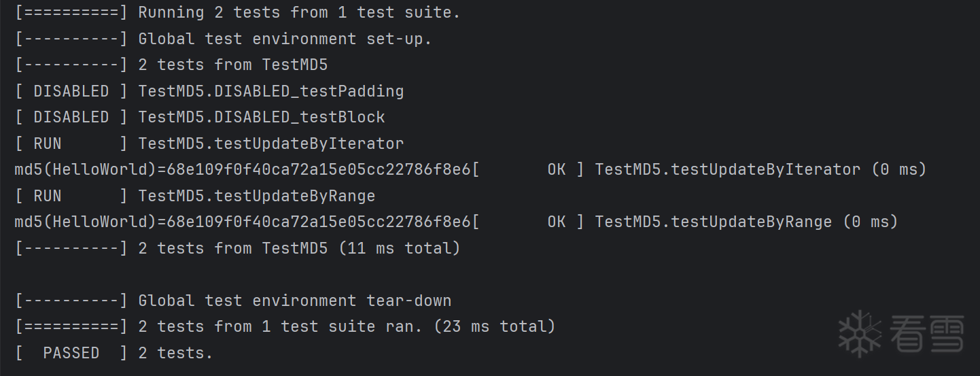Click the 看雪 watermark text
Image resolution: width=980 pixels, height=376 pixels.
pyautogui.click(x=926, y=333)
